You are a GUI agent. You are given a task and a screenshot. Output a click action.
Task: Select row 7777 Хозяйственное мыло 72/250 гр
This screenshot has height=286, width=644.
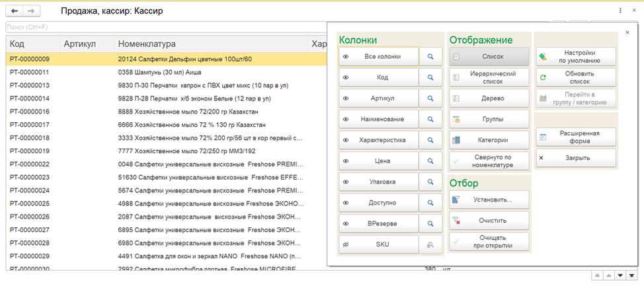tap(167, 151)
